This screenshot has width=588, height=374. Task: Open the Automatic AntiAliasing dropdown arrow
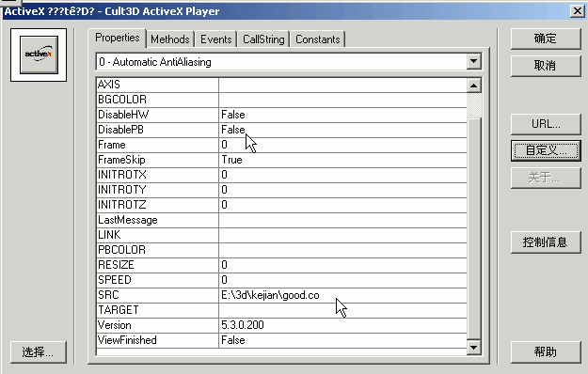[x=474, y=61]
